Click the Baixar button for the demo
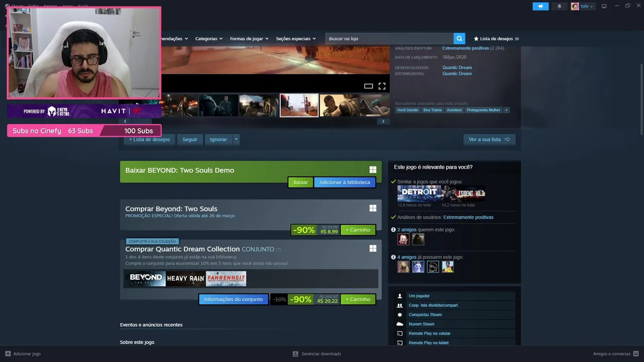Screen dimensions: 644x362 pos(300,182)
